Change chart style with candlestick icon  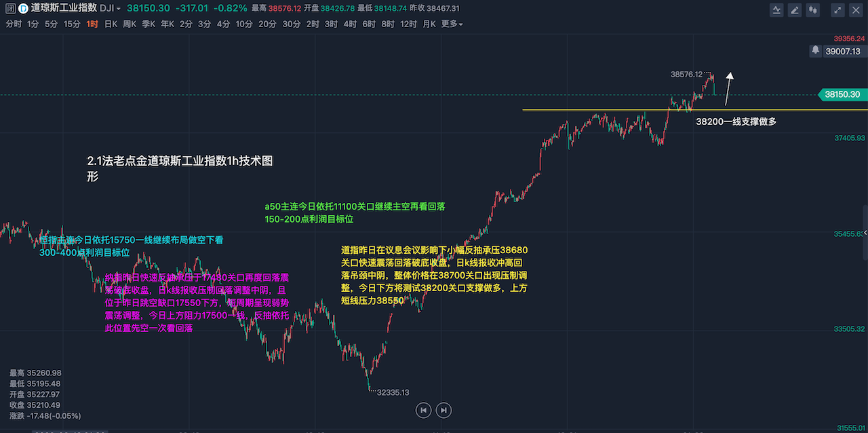[x=814, y=10]
